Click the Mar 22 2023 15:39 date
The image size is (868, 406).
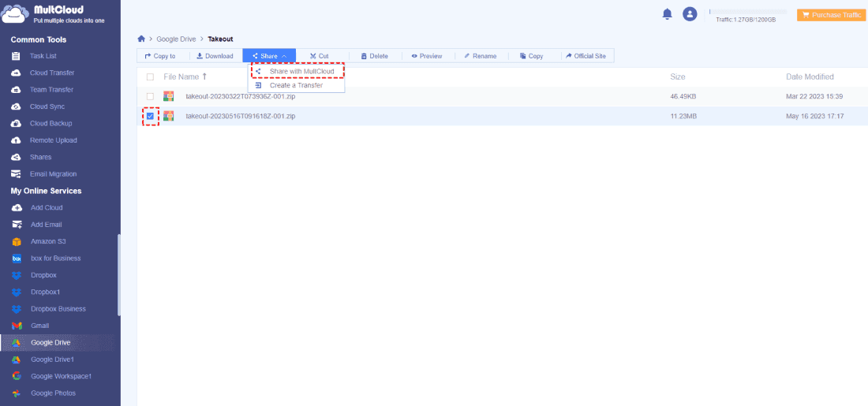coord(814,97)
